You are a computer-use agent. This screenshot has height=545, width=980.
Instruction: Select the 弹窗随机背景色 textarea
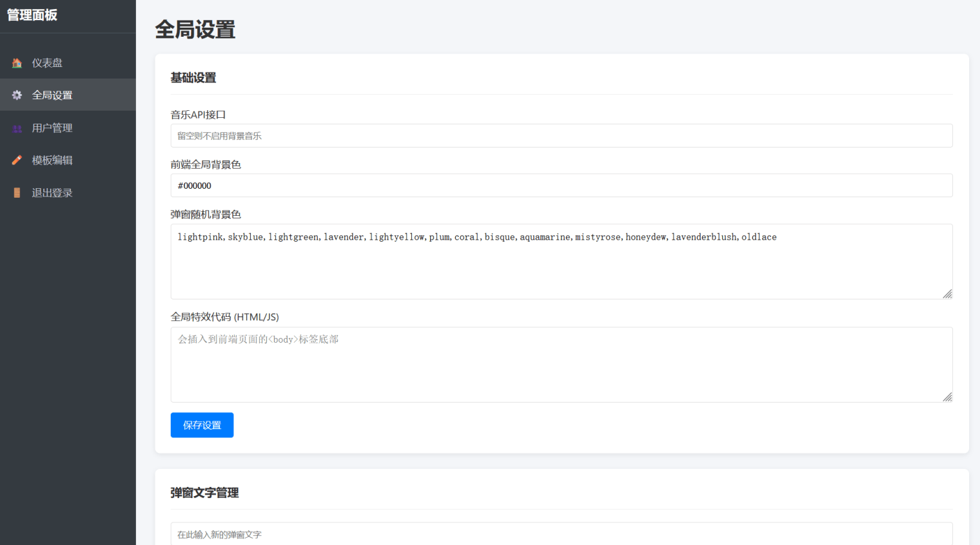pyautogui.click(x=561, y=261)
